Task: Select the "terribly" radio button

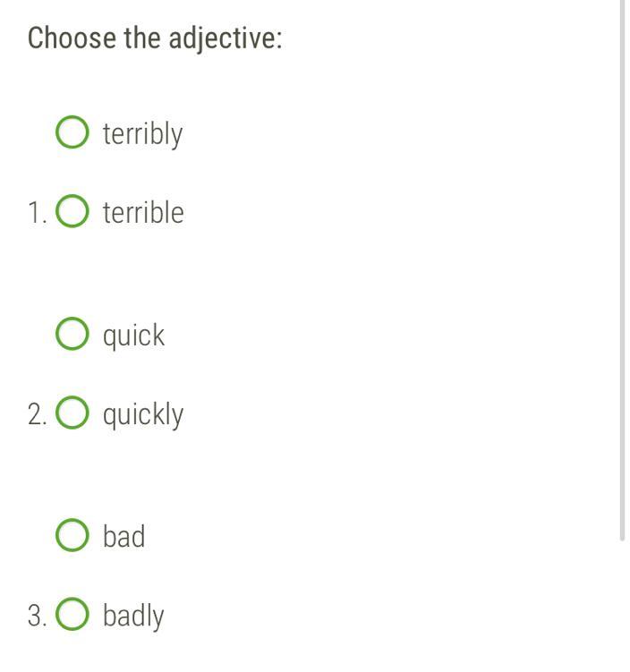Action: (x=72, y=132)
